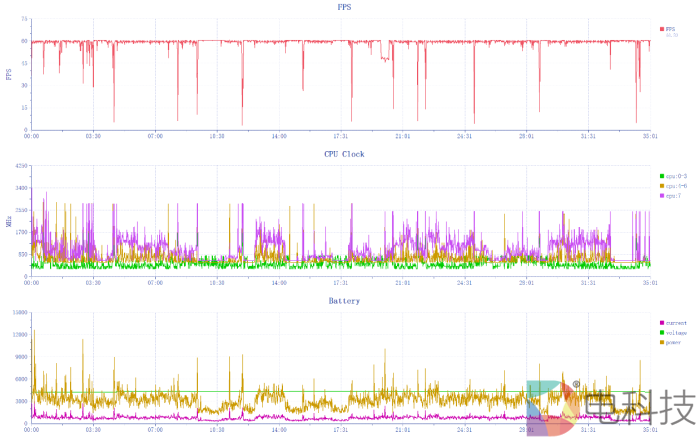Click the orange power legend marker
The image size is (700, 443).
pos(662,342)
